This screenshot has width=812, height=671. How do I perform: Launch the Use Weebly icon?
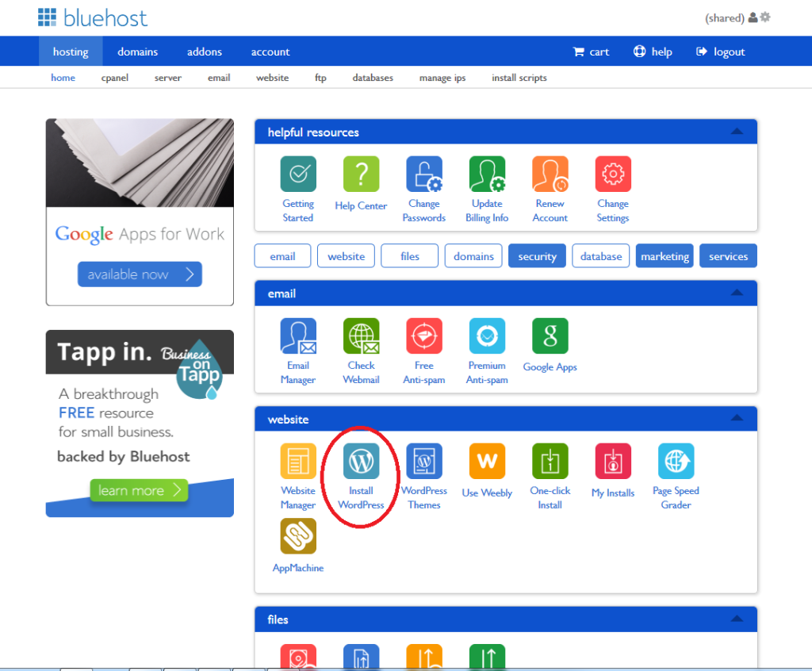pyautogui.click(x=487, y=461)
